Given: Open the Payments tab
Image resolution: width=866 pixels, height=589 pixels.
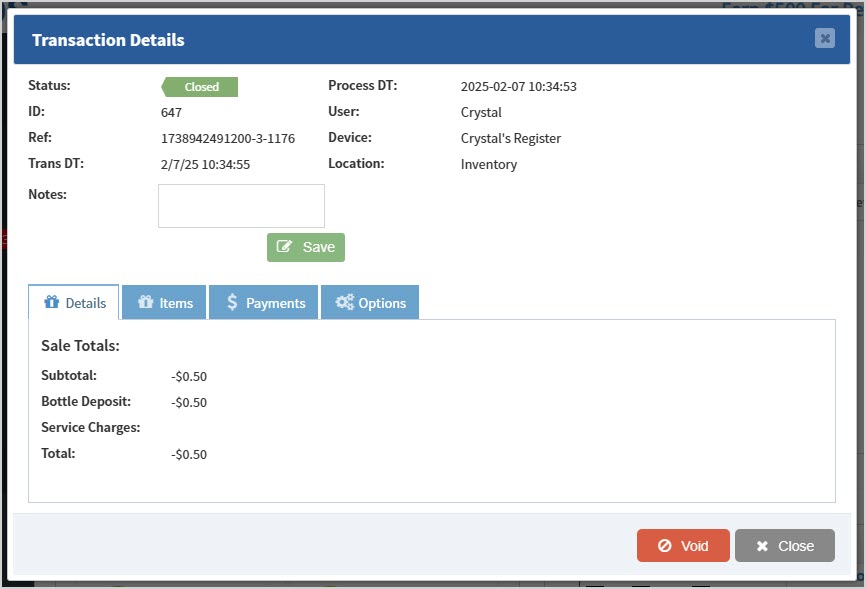Looking at the screenshot, I should (263, 302).
